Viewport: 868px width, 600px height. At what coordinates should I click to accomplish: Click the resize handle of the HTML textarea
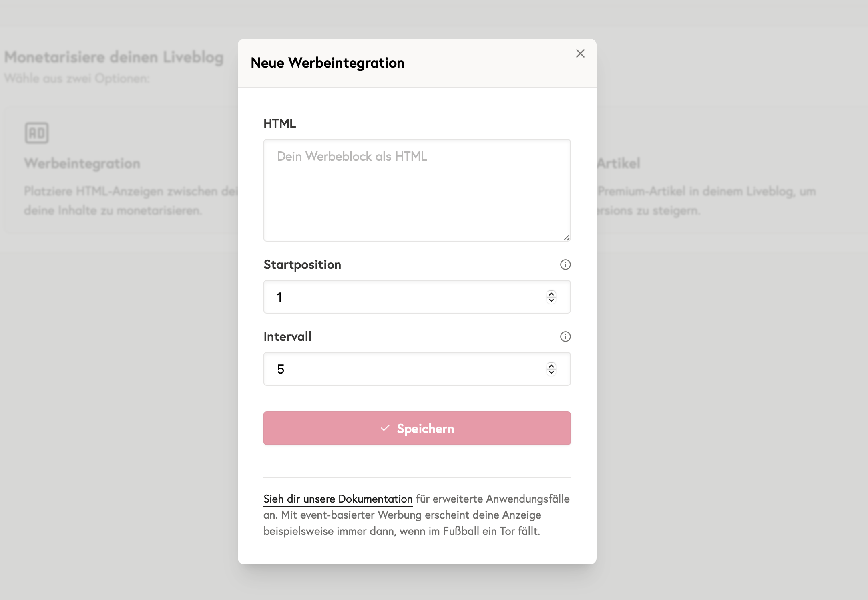tap(567, 237)
